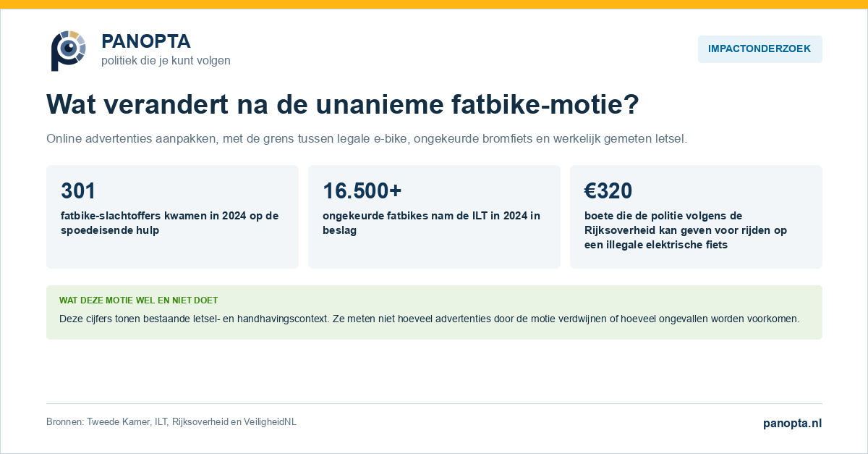Open the IMPACTONDERZOEK badge
The image size is (868, 454).
click(x=759, y=49)
